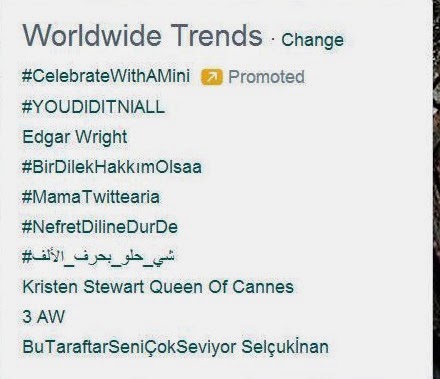Image resolution: width=440 pixels, height=379 pixels.
Task: Open the Arabic hashtag trend
Action: [x=98, y=256]
